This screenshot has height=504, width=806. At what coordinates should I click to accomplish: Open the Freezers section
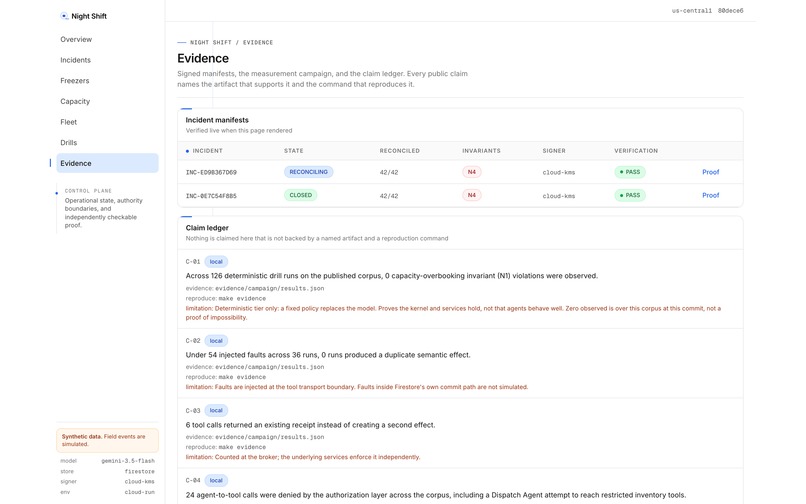(x=75, y=81)
